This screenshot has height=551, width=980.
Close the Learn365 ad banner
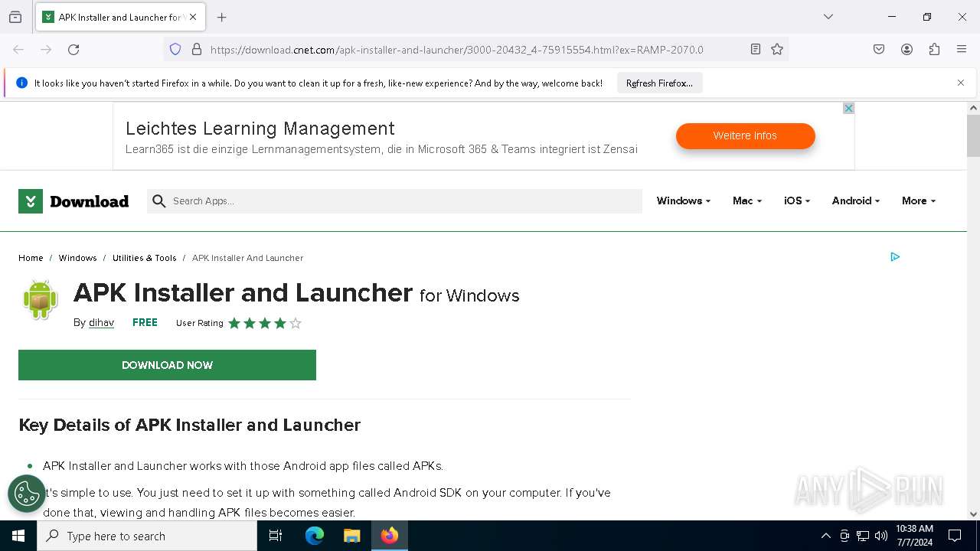pos(848,109)
